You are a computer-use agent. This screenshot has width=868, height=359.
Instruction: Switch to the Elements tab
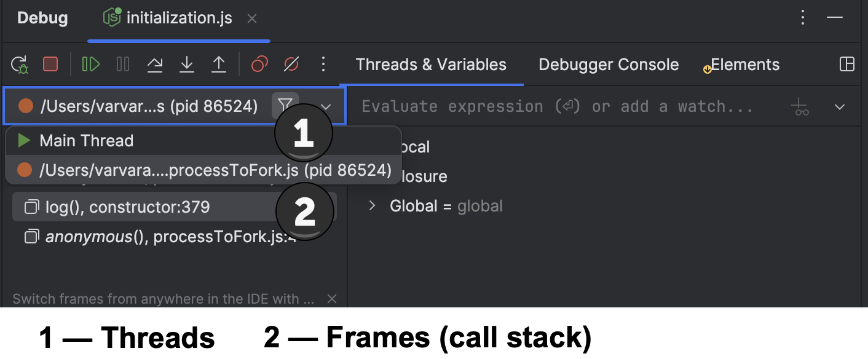(x=744, y=65)
